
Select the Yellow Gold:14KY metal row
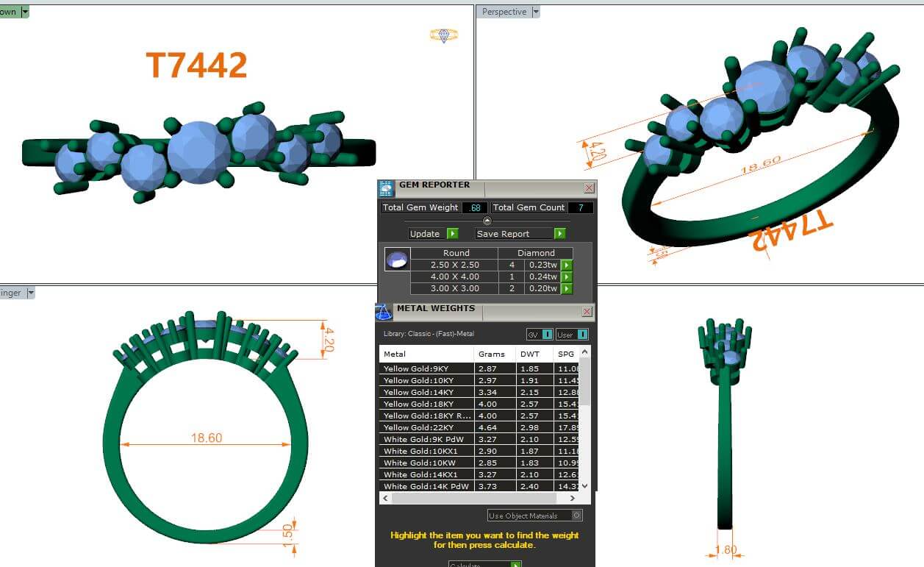(x=426, y=392)
